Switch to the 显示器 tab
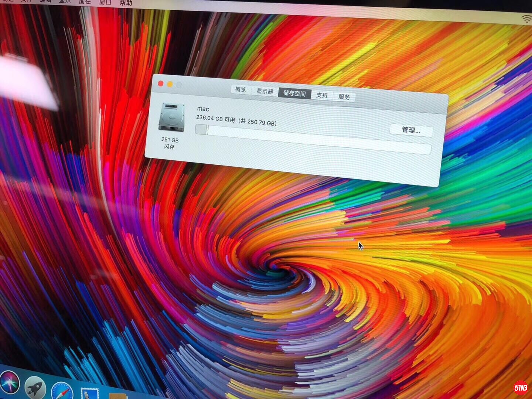532x399 pixels. tap(265, 91)
